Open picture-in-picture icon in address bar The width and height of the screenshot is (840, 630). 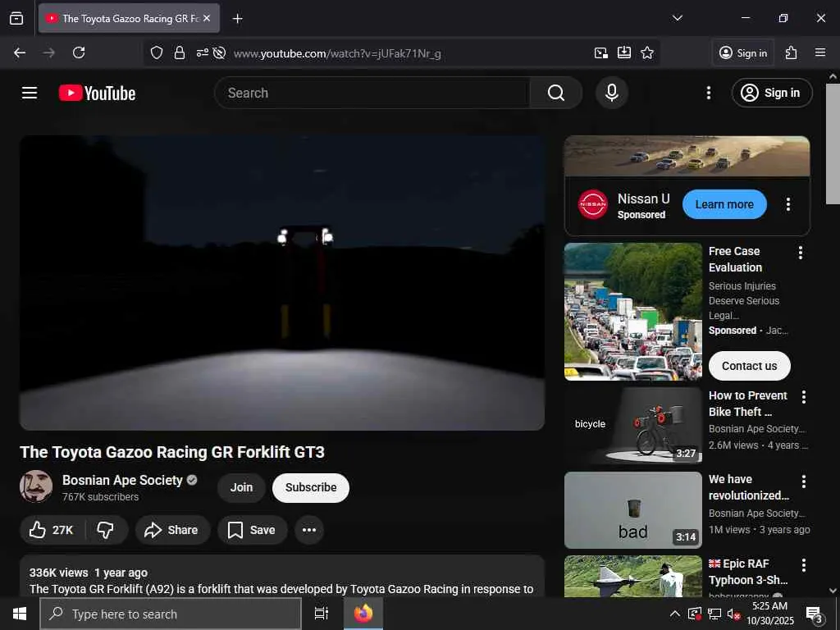(601, 53)
